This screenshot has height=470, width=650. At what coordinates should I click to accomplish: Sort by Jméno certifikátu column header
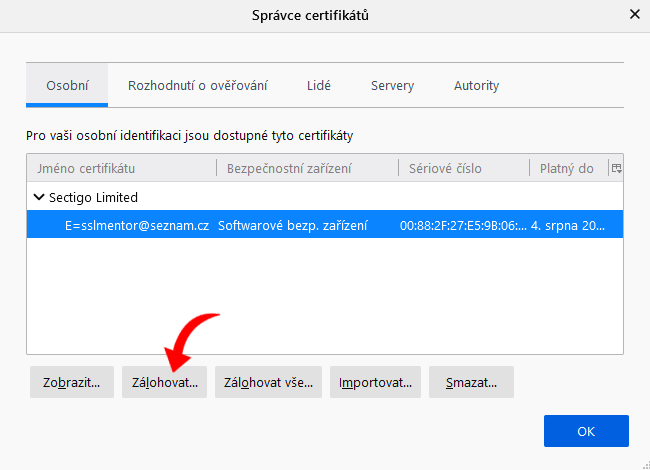(x=120, y=168)
